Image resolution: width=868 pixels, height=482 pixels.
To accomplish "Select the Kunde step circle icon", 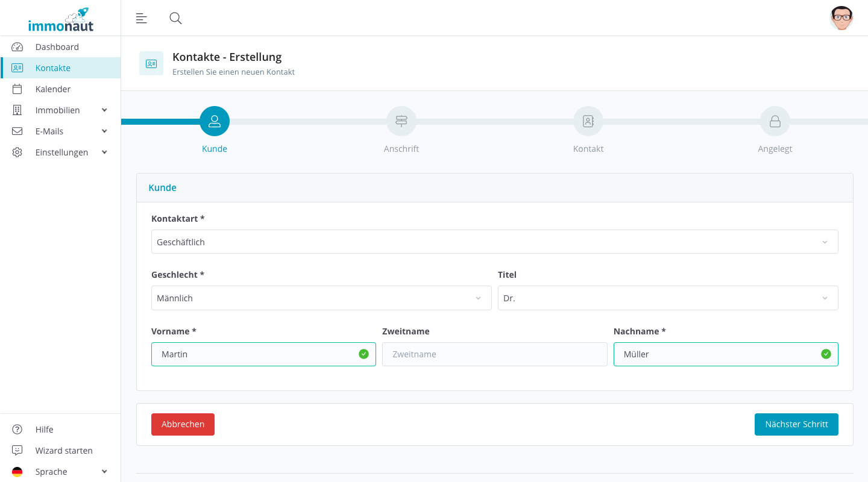I will [215, 121].
